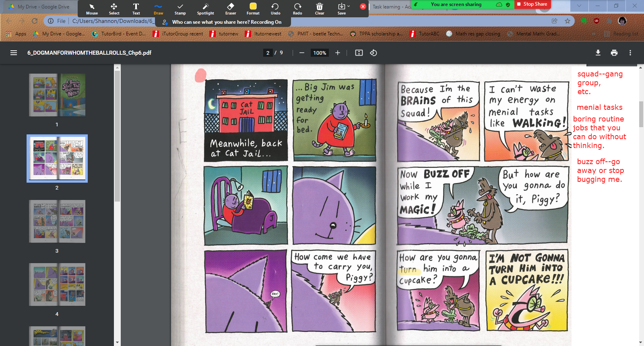Open PDF viewer more actions menu
Screen dimensions: 644x346
point(630,53)
